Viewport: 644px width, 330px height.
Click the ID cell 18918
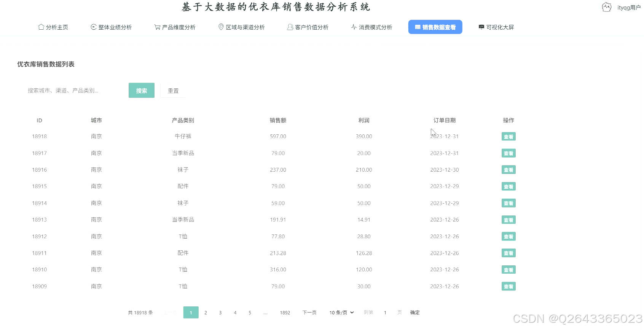point(40,136)
